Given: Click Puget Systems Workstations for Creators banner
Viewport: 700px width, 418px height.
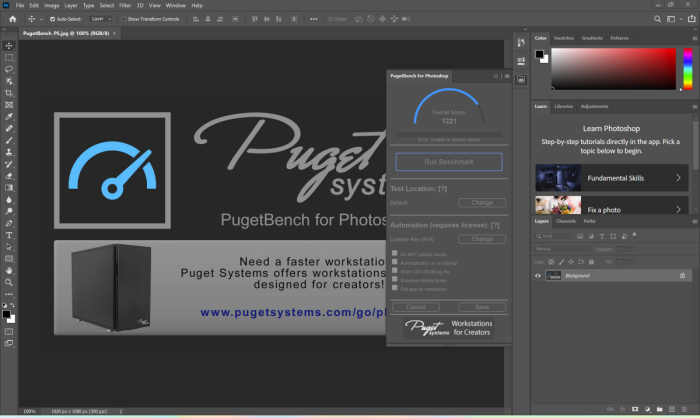Looking at the screenshot, I should coord(449,328).
